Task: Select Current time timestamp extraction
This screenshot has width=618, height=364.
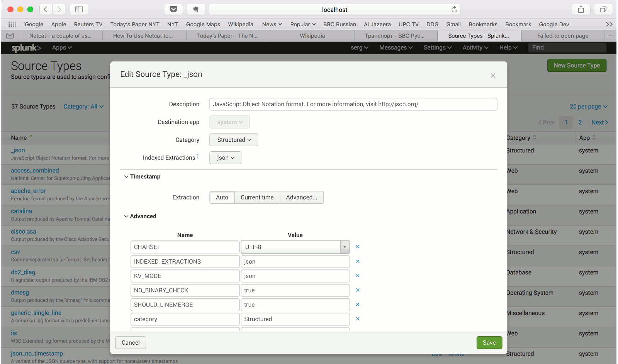Action: [257, 197]
